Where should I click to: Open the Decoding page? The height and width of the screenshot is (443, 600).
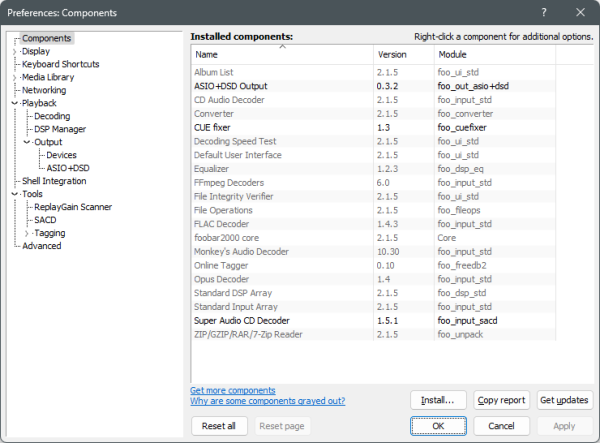coord(52,116)
